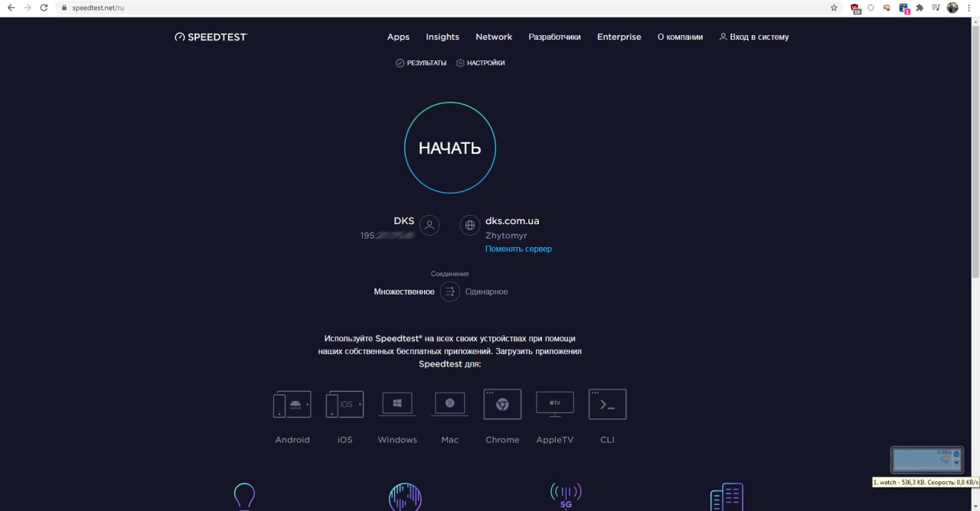Click the dropdown arrow in the download widget
The height and width of the screenshot is (511, 980).
[x=956, y=464]
